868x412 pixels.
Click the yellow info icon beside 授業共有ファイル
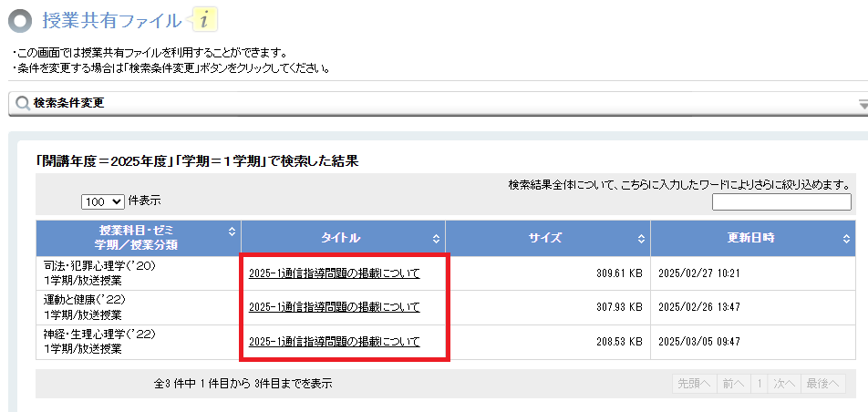[x=205, y=20]
